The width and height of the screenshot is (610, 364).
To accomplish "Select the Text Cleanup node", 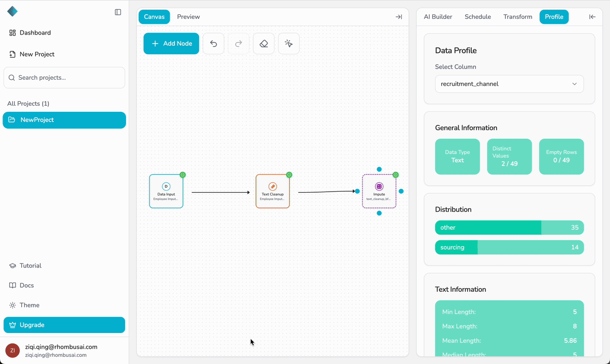I will point(272,191).
